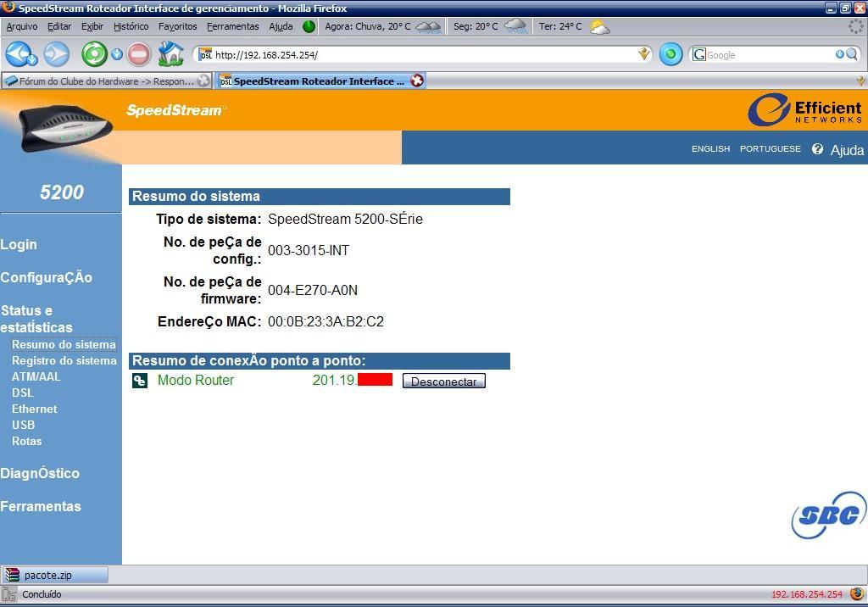
Task: Click the Modo Router link
Action: click(x=196, y=380)
